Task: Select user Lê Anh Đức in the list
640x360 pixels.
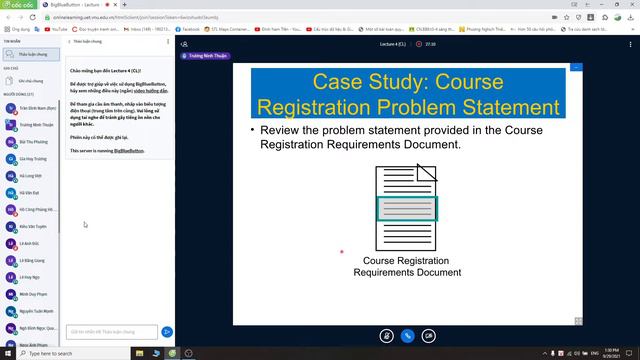Action: tap(31, 244)
